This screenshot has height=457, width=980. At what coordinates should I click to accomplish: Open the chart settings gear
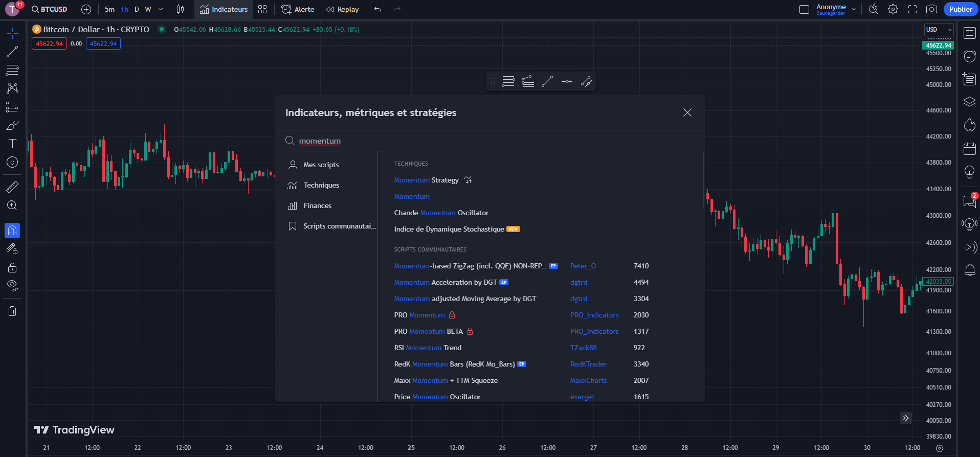pos(893,9)
